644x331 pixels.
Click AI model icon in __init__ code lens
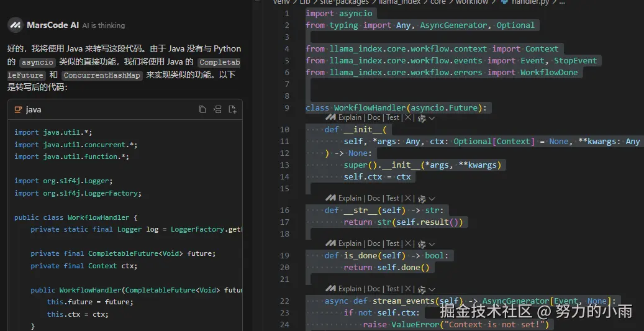[422, 118]
